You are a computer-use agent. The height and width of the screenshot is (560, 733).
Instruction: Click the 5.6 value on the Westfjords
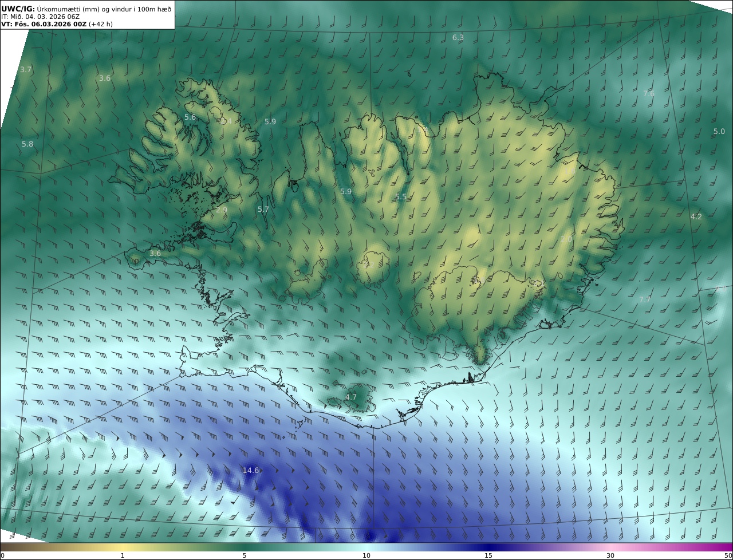click(x=190, y=117)
